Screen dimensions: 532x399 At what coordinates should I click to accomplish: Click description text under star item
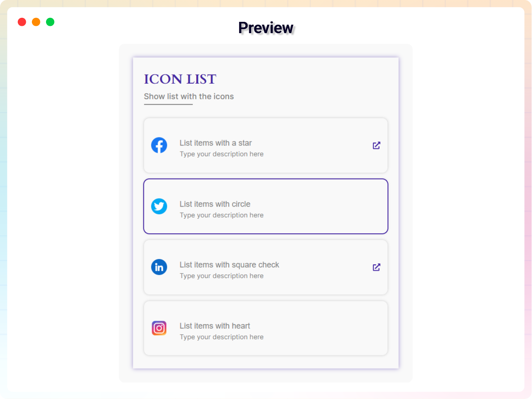coord(221,154)
